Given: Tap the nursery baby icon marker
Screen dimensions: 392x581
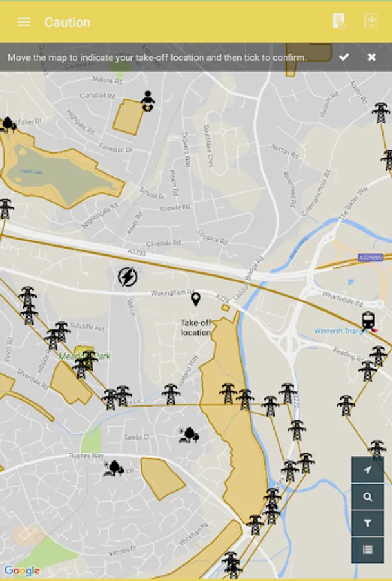Looking at the screenshot, I should coord(148,101).
